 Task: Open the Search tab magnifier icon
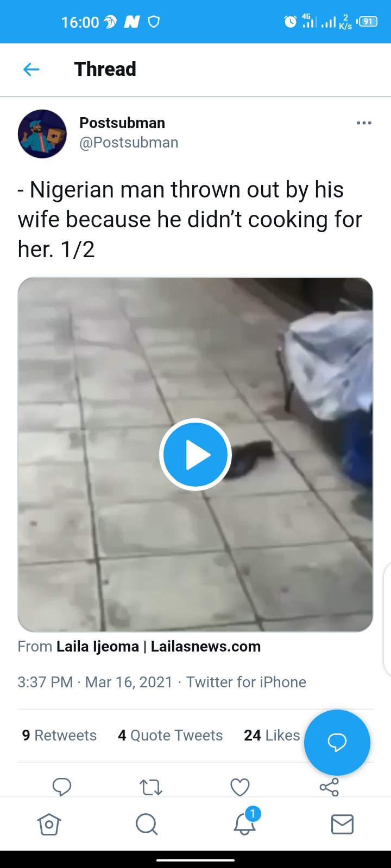point(147,824)
